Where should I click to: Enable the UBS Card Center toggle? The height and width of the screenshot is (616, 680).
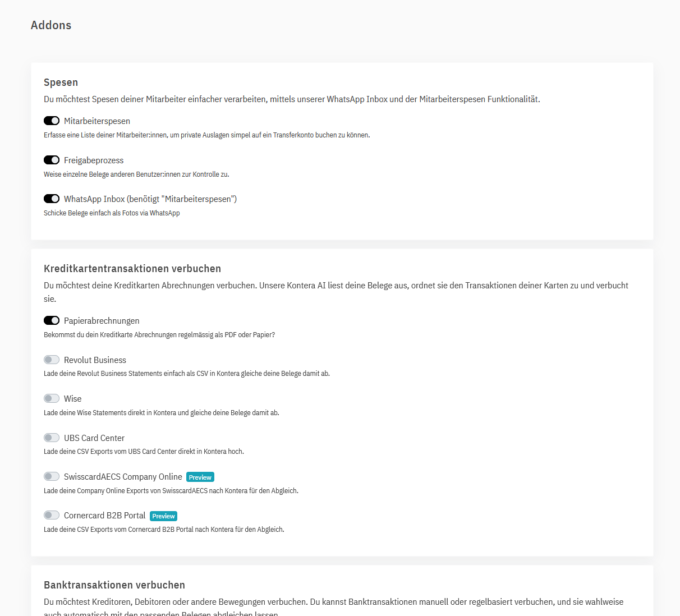tap(52, 438)
